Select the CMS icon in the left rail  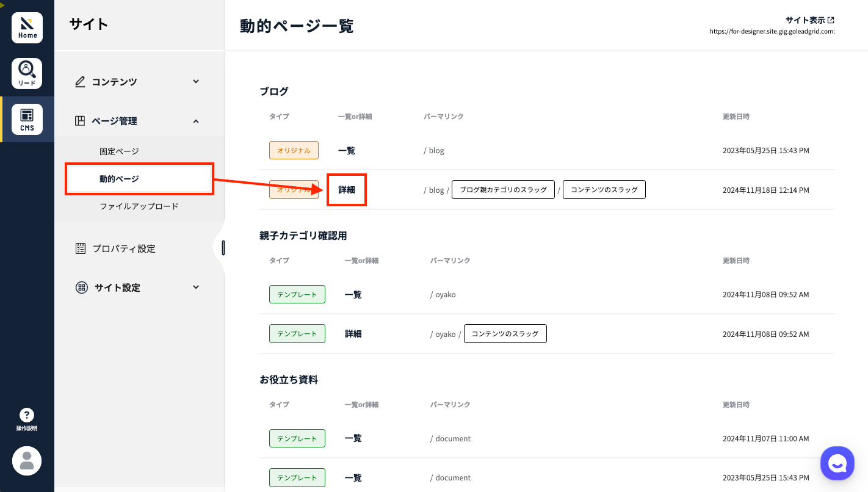[x=27, y=119]
